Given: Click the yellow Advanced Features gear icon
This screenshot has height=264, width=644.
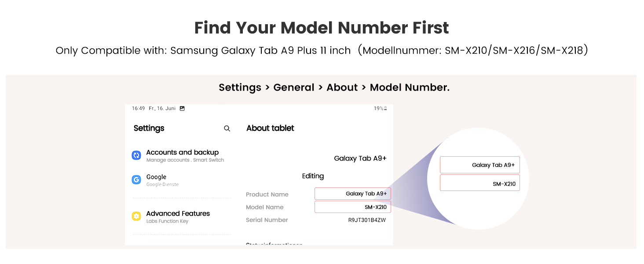Looking at the screenshot, I should click(x=136, y=216).
